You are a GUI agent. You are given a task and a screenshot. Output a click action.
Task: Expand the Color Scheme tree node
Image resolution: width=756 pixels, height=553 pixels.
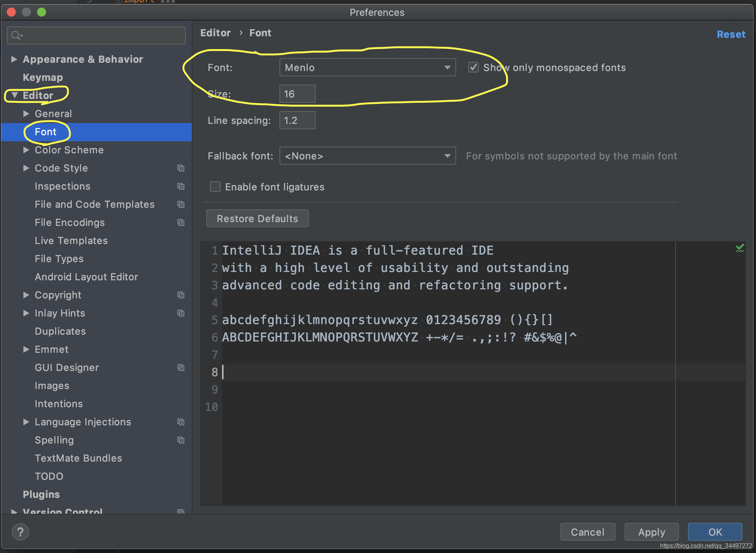tap(26, 150)
